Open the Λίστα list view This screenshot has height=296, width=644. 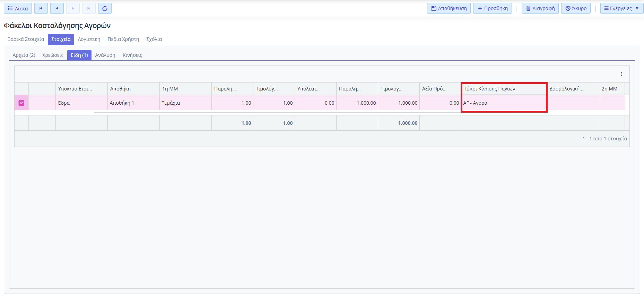point(18,8)
